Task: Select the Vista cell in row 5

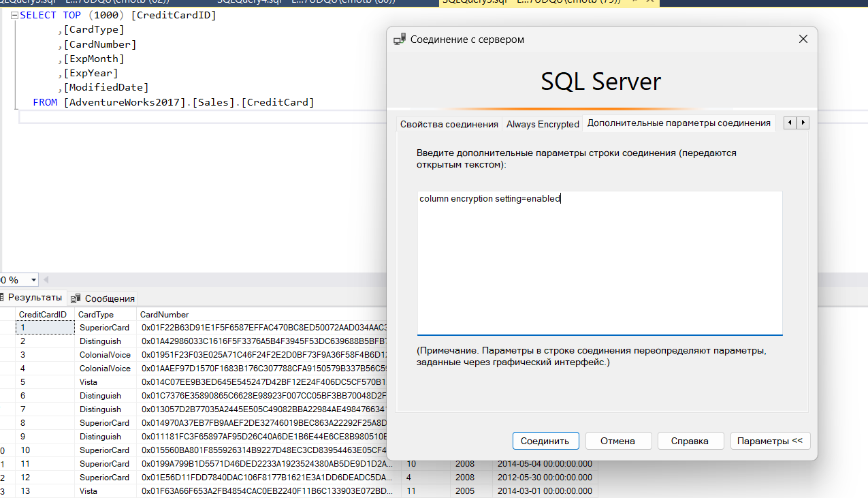Action: point(105,382)
